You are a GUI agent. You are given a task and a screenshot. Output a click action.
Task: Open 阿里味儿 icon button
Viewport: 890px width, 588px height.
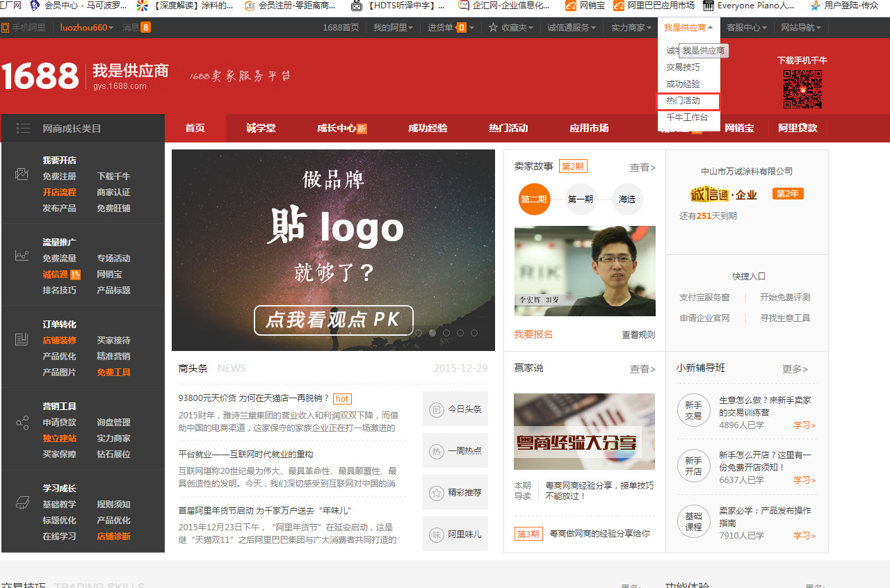[455, 534]
